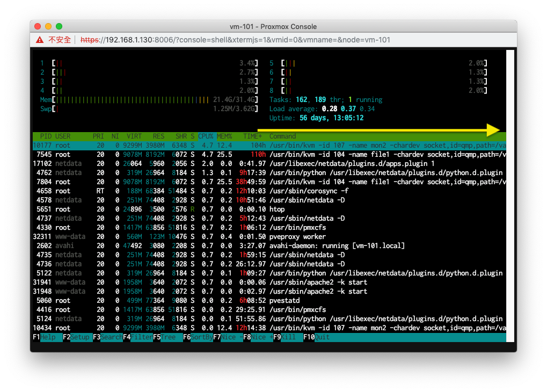Click F8 Nice plus in footer
The width and height of the screenshot is (547, 392).
pos(258,337)
